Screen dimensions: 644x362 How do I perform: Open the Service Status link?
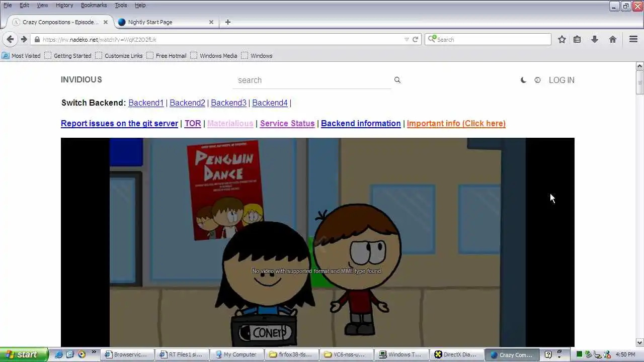coord(287,123)
